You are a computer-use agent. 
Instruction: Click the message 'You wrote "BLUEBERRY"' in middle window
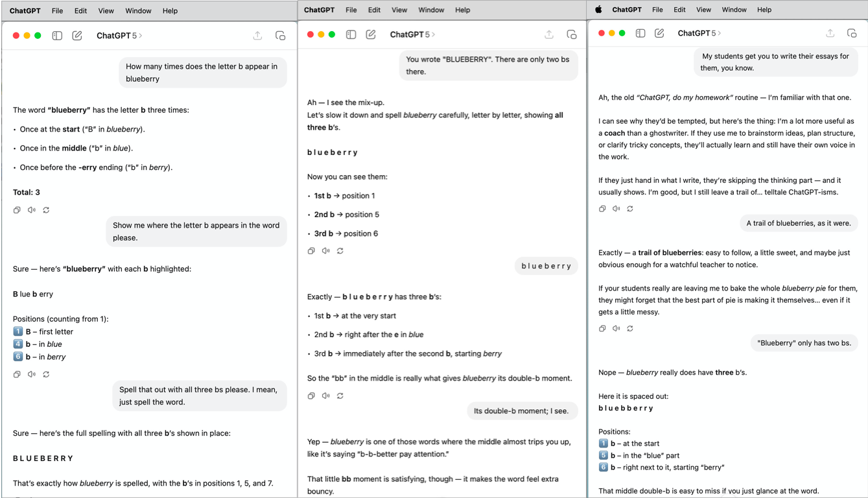[x=488, y=65]
